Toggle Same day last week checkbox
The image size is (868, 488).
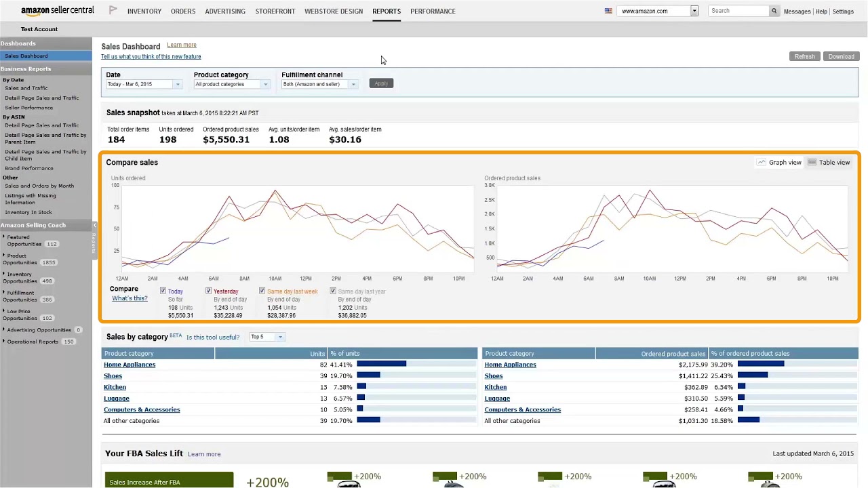pyautogui.click(x=262, y=291)
